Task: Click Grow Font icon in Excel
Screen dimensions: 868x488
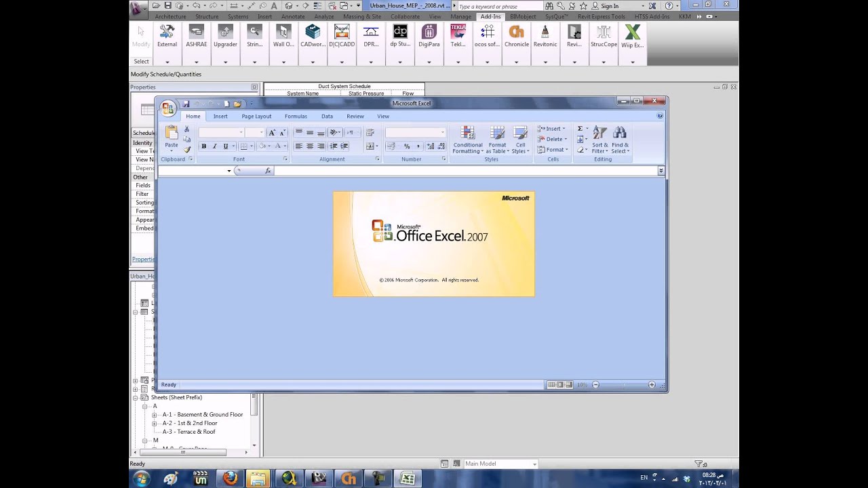Action: [x=272, y=133]
